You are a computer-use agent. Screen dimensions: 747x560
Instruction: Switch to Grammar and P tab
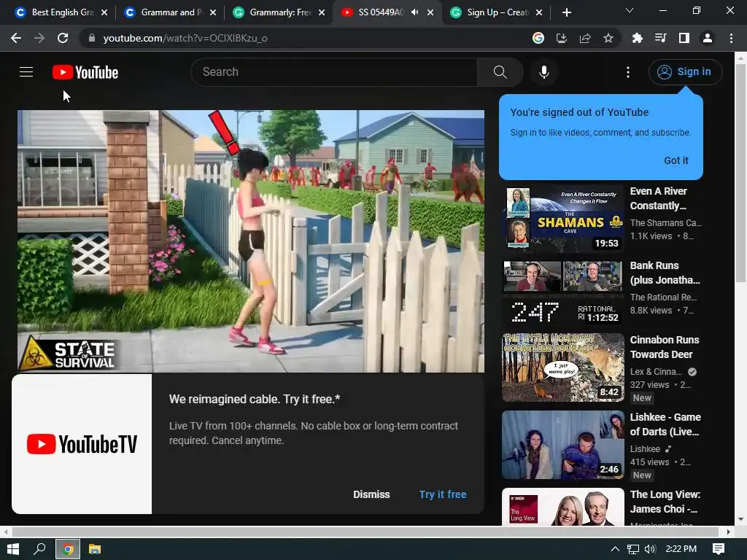click(x=169, y=12)
